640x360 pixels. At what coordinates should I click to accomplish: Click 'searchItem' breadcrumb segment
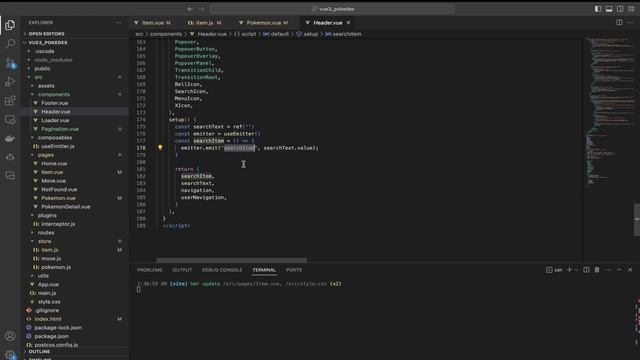347,34
